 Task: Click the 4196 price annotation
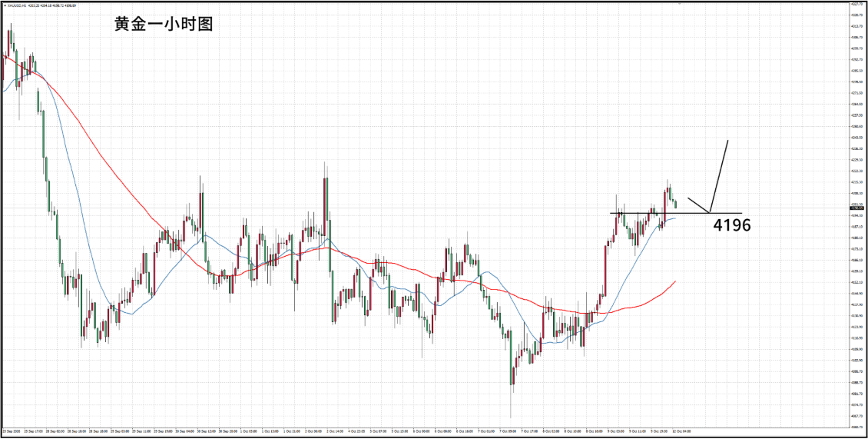731,225
